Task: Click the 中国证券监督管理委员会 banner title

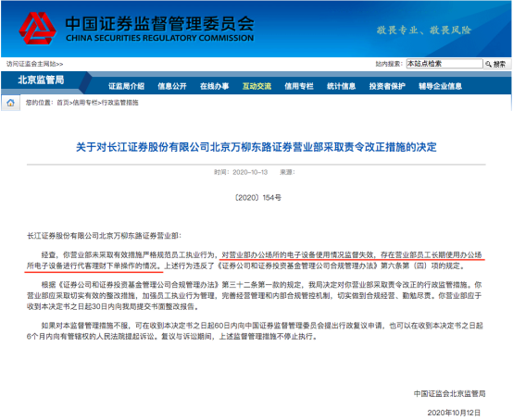Action: click(x=159, y=23)
